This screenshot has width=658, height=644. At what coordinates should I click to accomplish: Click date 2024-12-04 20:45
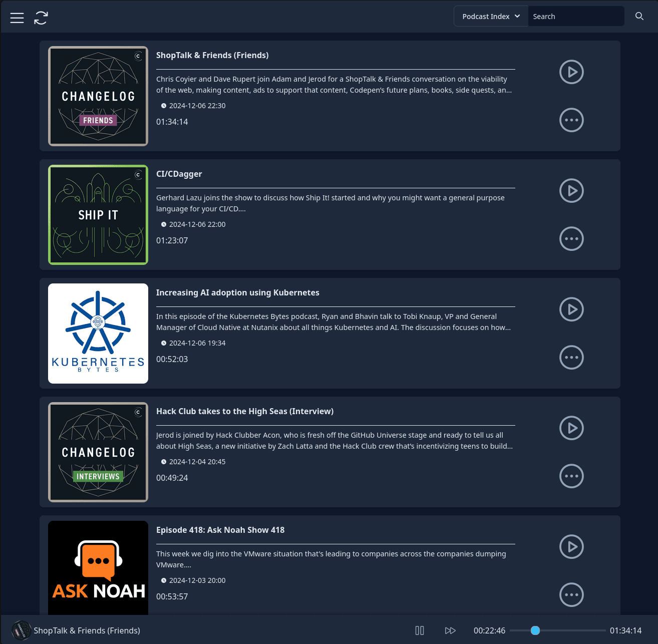tap(197, 462)
